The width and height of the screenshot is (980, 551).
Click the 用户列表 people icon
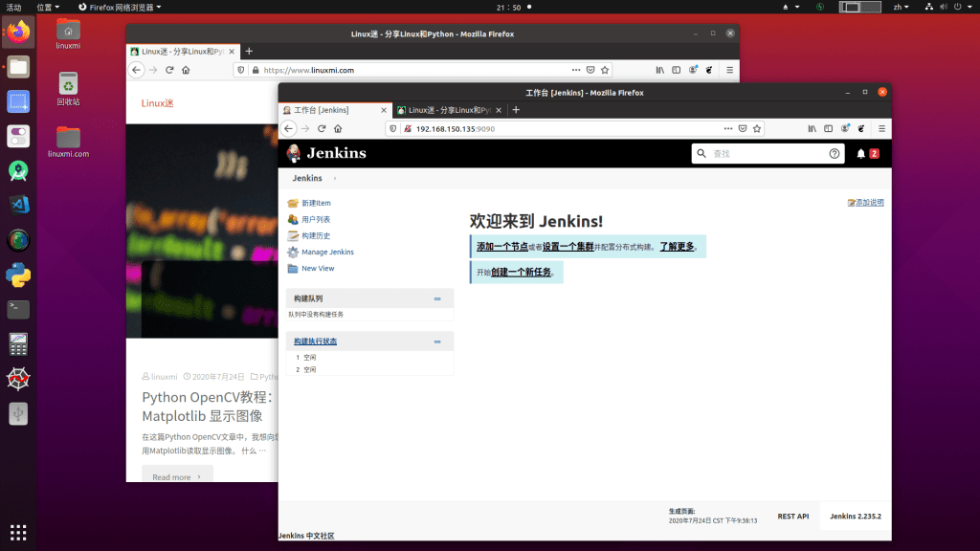coord(293,219)
